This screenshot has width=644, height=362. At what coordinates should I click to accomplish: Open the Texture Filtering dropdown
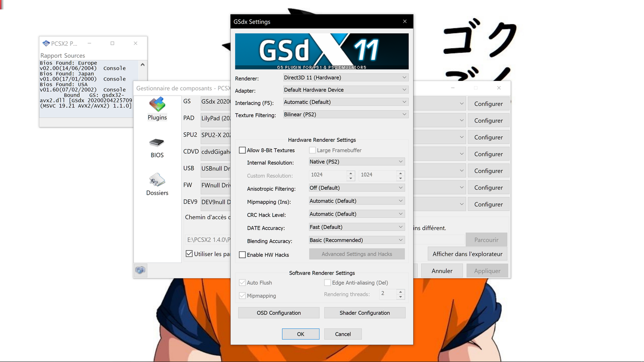pos(346,114)
